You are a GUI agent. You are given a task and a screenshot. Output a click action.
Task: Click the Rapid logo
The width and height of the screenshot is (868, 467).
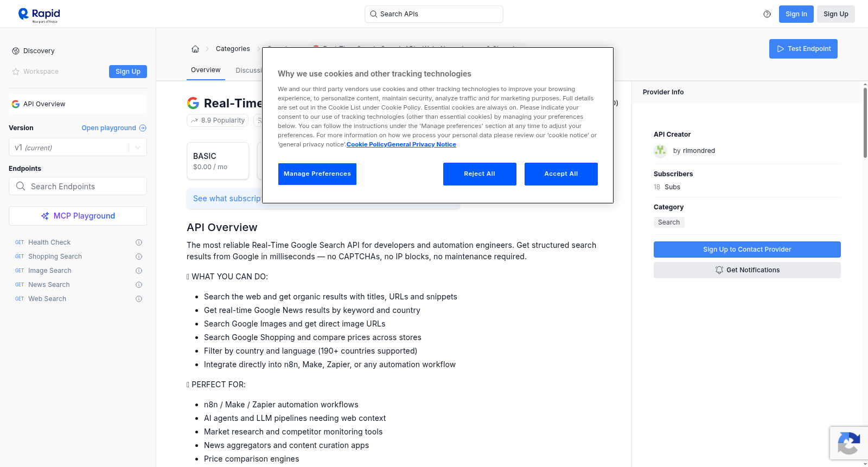[x=39, y=15]
